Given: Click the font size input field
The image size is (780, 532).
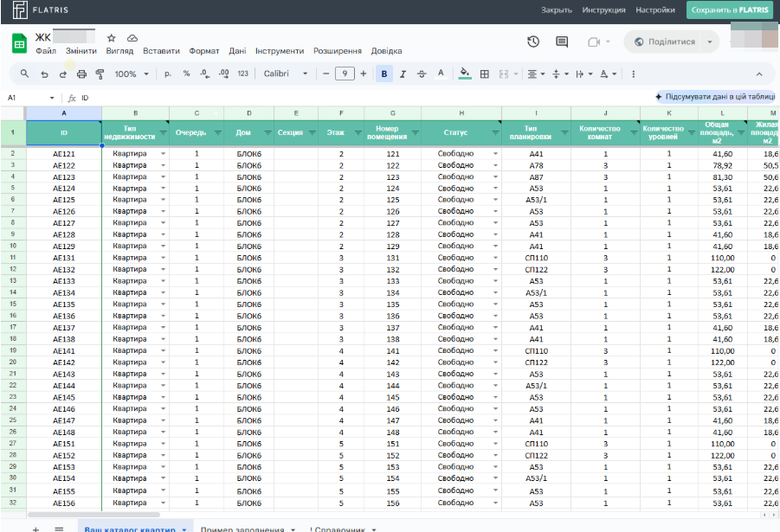Looking at the screenshot, I should [x=345, y=74].
